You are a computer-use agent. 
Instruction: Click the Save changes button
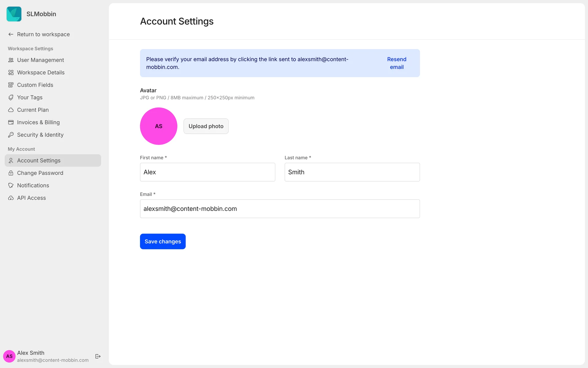tap(163, 242)
